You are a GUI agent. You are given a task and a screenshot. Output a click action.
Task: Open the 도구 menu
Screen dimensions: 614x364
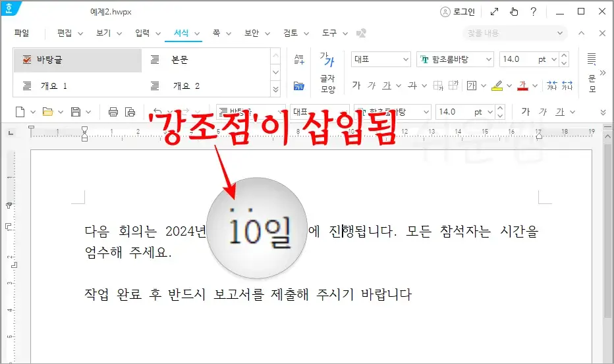point(329,34)
